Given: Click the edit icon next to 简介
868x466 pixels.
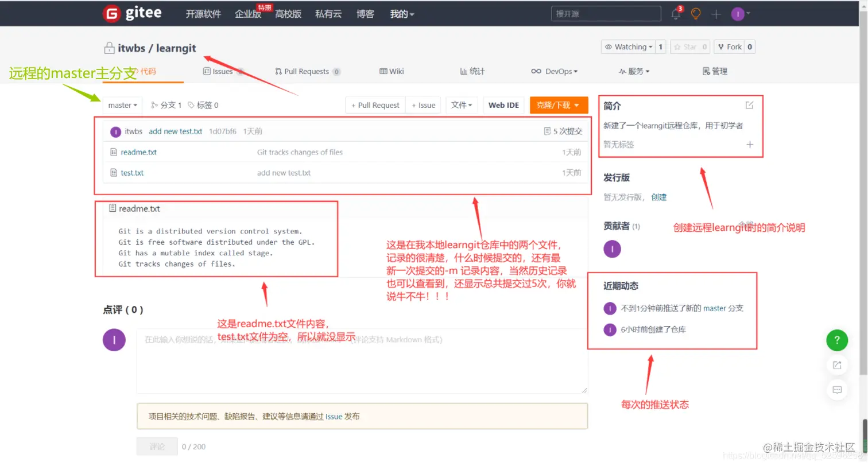Looking at the screenshot, I should click(x=750, y=104).
